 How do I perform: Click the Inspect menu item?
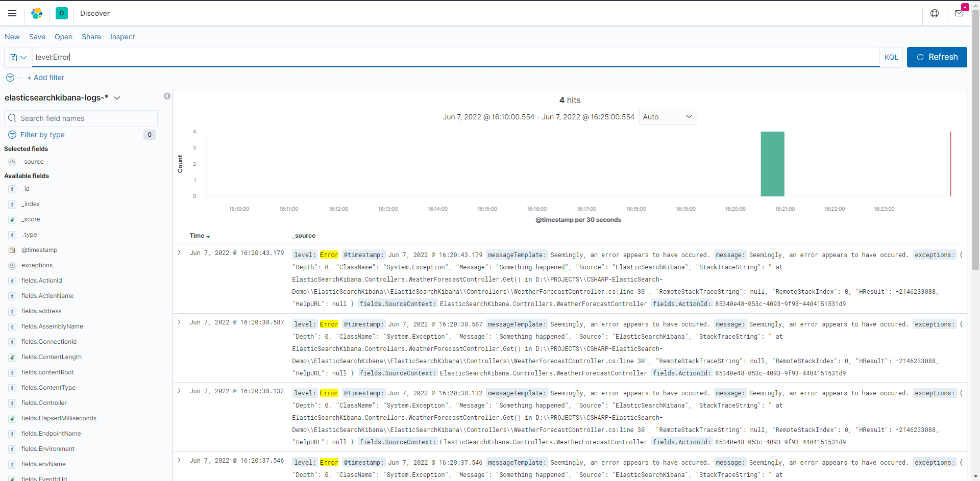tap(122, 37)
